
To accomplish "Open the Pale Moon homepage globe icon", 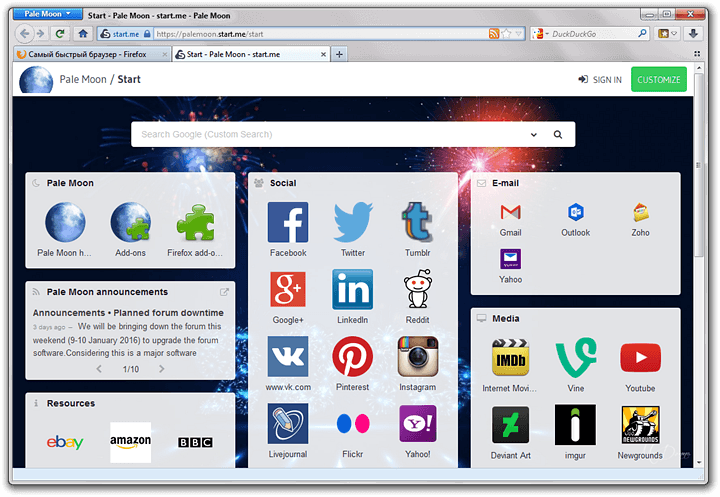I will tap(65, 222).
